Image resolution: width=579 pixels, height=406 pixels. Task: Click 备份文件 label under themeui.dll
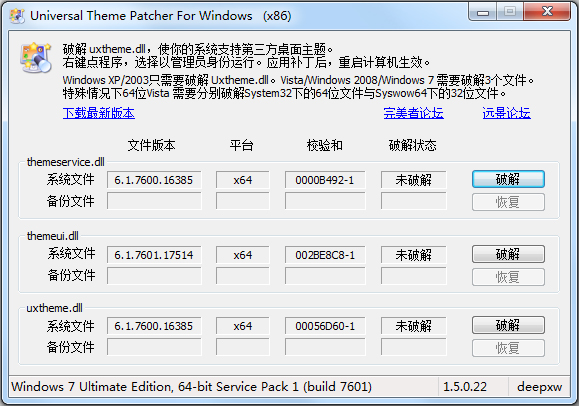(71, 275)
